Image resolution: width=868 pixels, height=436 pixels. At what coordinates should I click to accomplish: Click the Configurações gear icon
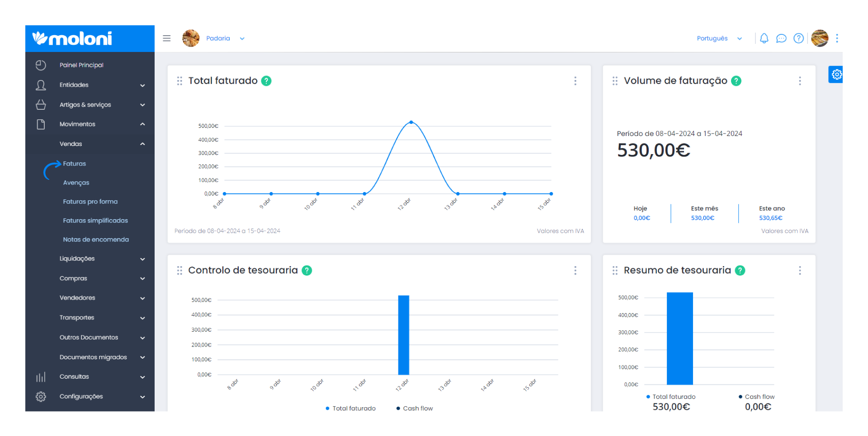pos(41,397)
